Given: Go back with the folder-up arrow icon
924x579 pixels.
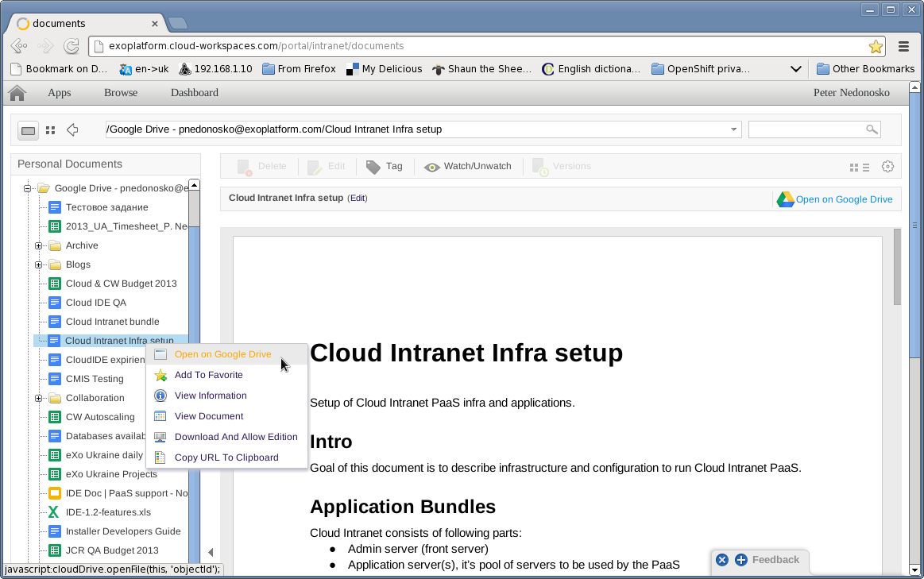Looking at the screenshot, I should [72, 129].
